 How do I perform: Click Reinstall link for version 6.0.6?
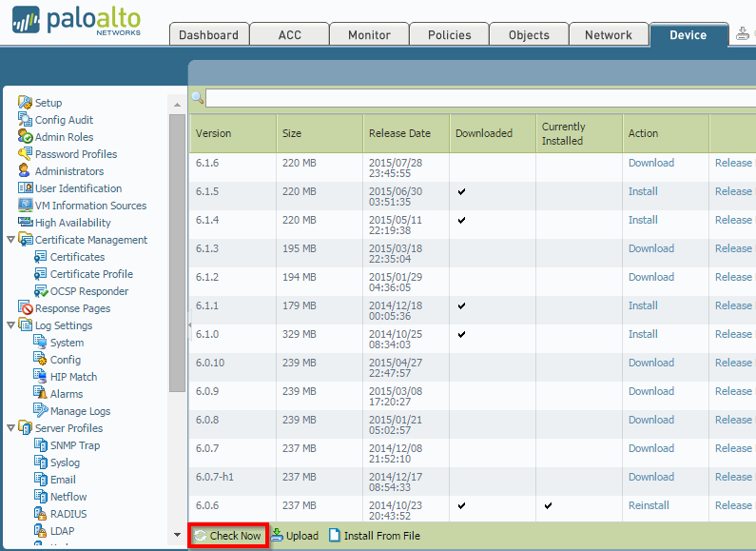click(x=649, y=505)
